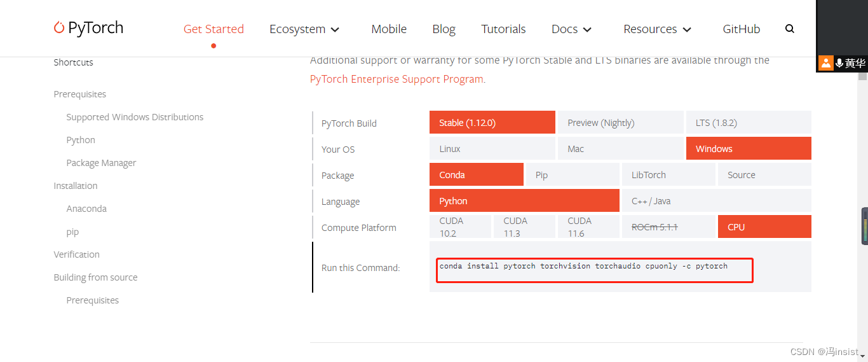
Task: Expand the Resources dropdown menu
Action: 657,29
